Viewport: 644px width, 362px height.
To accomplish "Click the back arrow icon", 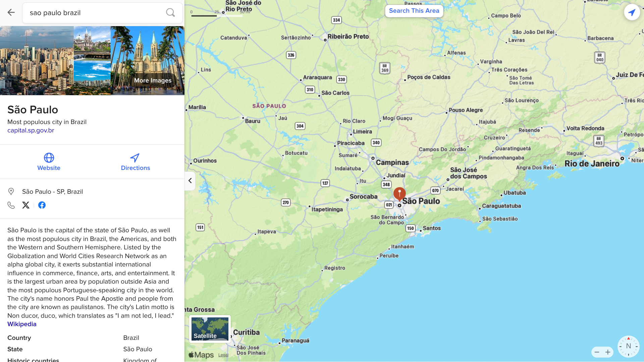I will click(11, 13).
